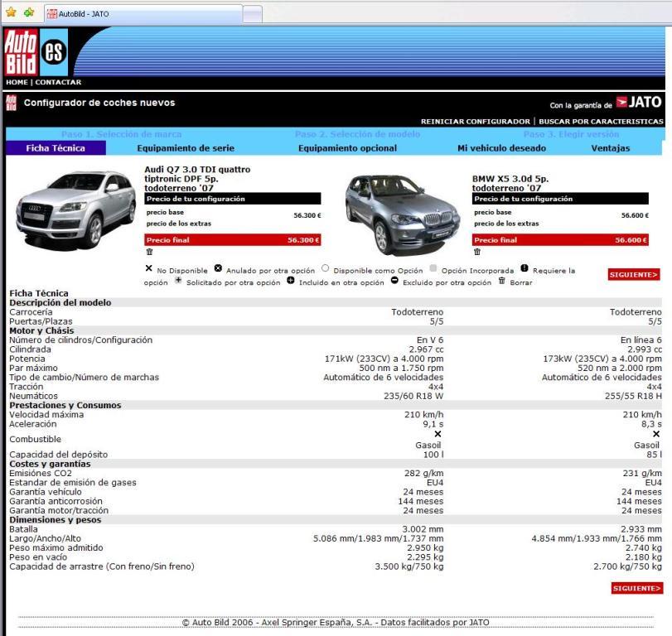Click REINICIAR CONFIGURADOR
Screen dimensions: 672x636
(x=476, y=122)
